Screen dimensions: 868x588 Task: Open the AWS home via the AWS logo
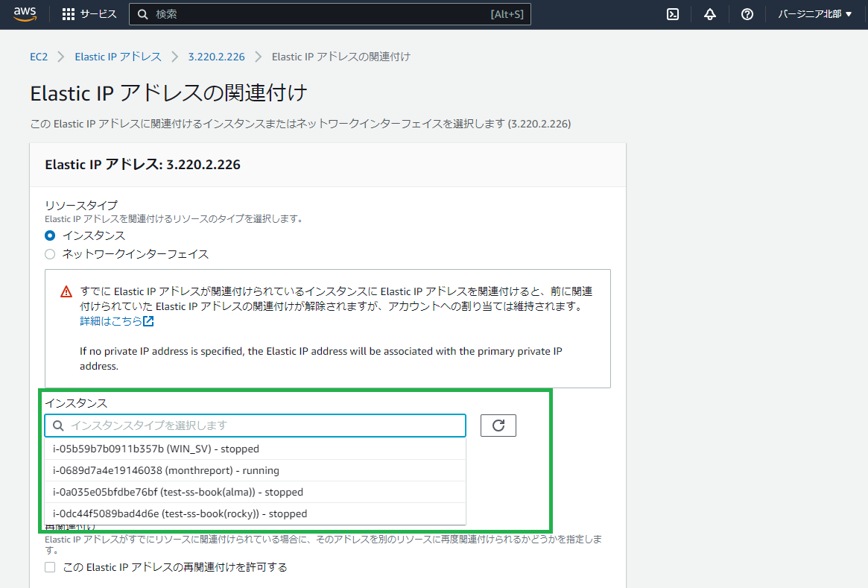point(25,13)
